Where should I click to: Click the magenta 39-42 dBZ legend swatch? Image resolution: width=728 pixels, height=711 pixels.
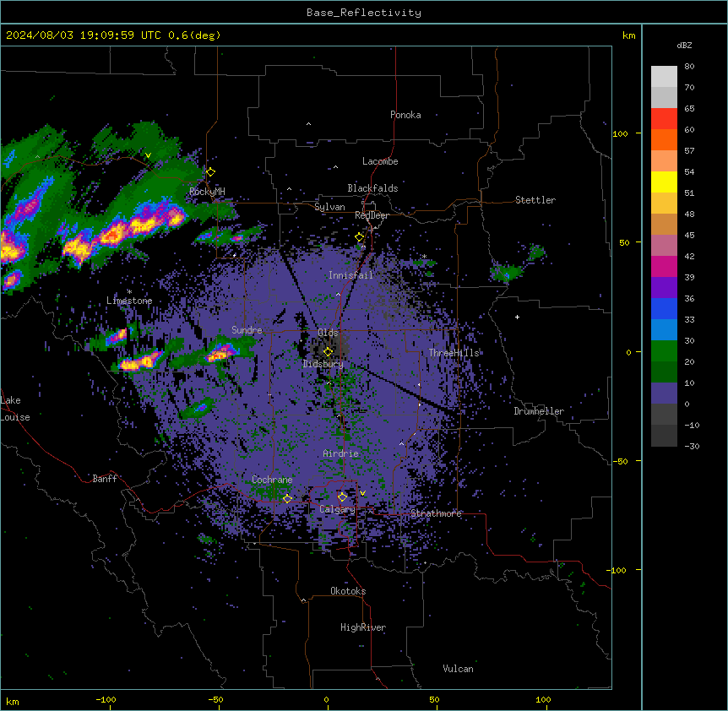[x=664, y=266]
